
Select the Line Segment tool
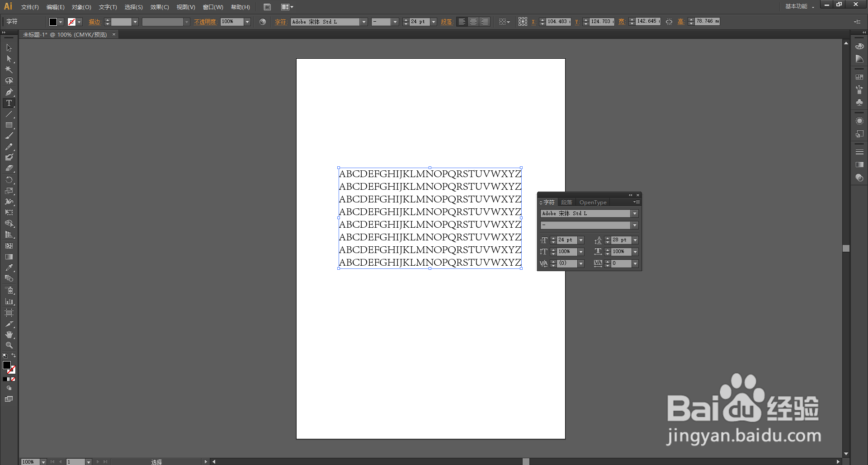tap(9, 114)
